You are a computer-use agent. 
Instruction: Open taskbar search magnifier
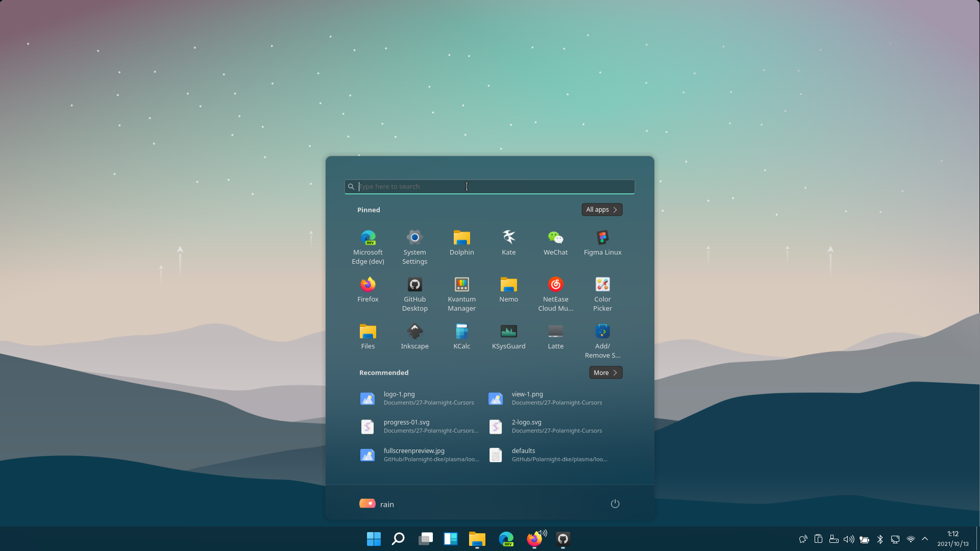(398, 539)
